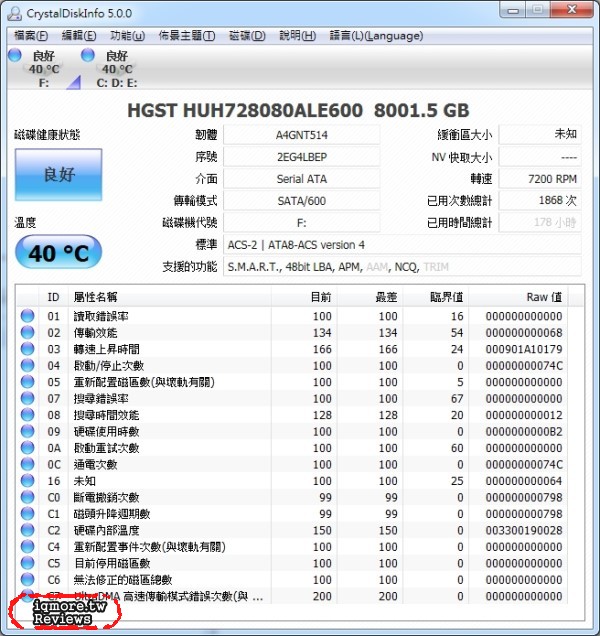Click status orb for attribute 03 轉速上昇時間
600x636 pixels.
coord(28,348)
